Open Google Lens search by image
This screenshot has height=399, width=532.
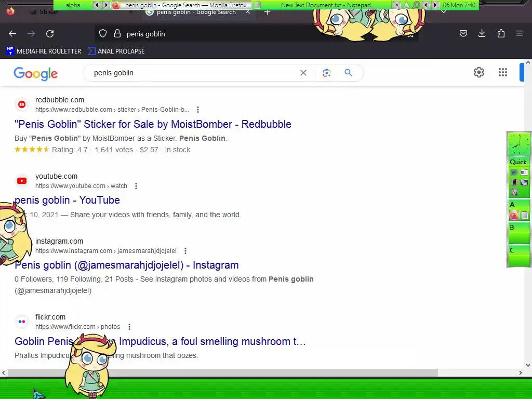(326, 73)
